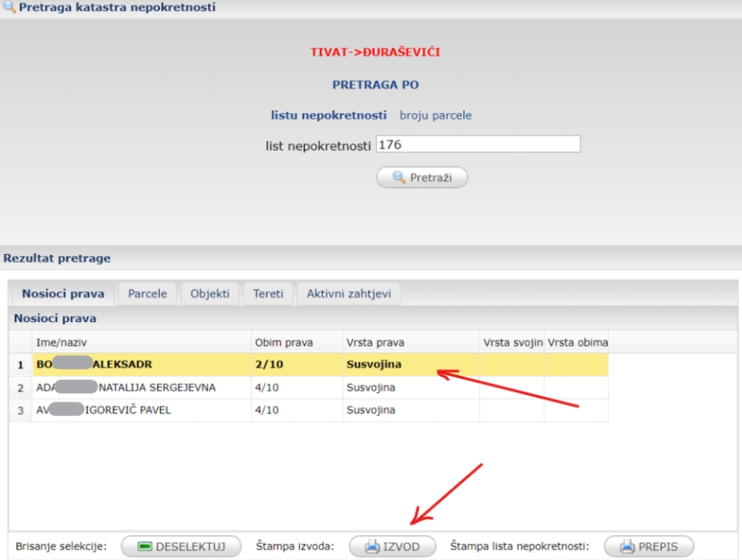Image resolution: width=742 pixels, height=560 pixels.
Task: Switch to the Parcele tab
Action: tap(147, 293)
